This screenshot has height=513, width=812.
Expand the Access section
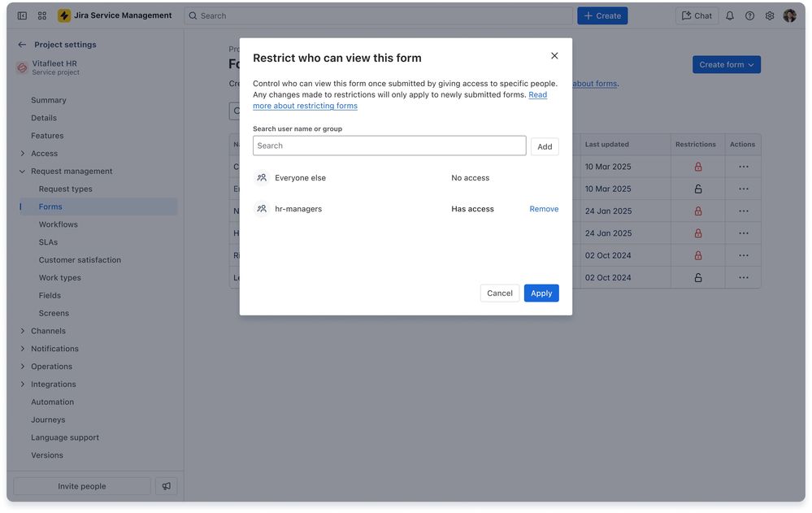pos(22,154)
